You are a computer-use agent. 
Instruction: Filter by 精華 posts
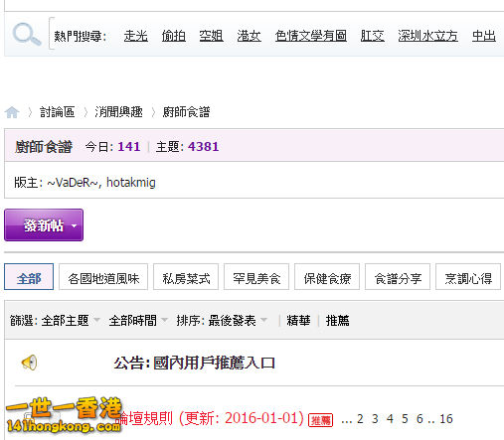point(298,320)
